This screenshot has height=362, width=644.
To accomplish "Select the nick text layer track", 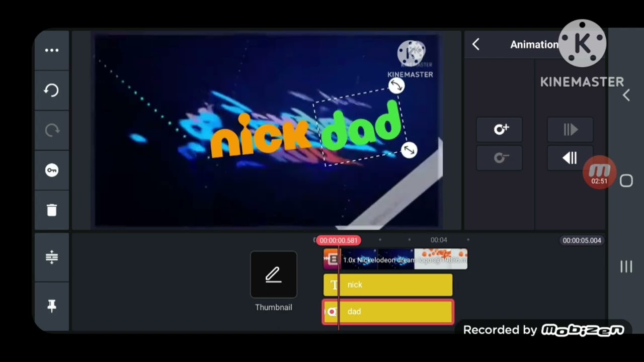I will point(388,285).
